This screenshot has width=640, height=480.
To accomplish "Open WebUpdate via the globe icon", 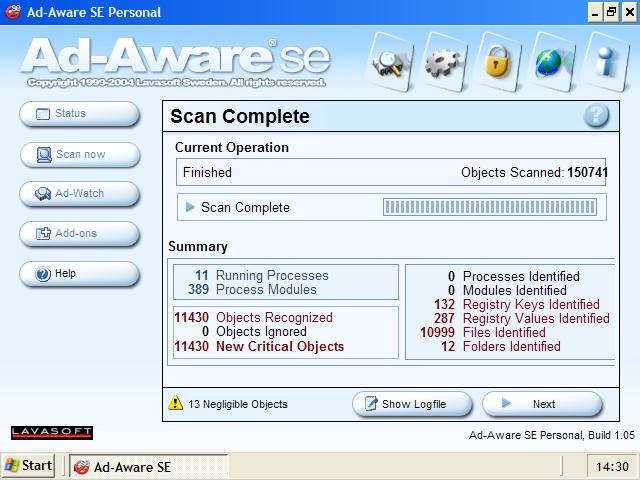I will (x=551, y=62).
